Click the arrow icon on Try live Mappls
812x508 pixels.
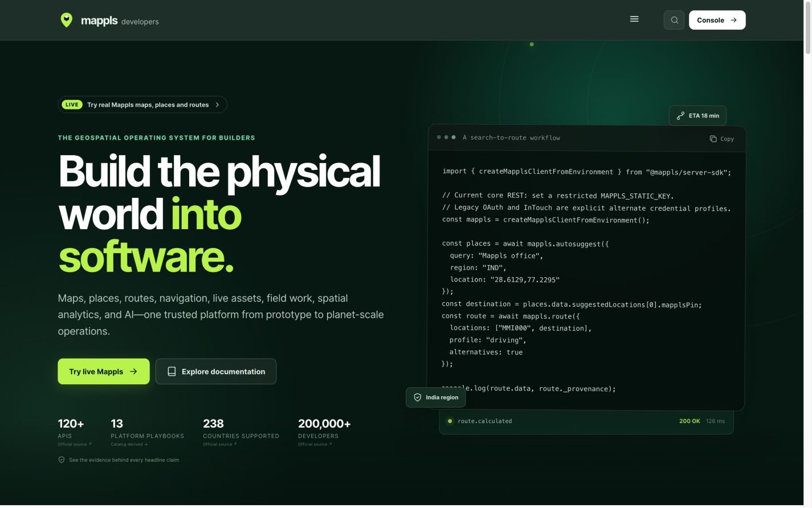point(133,372)
